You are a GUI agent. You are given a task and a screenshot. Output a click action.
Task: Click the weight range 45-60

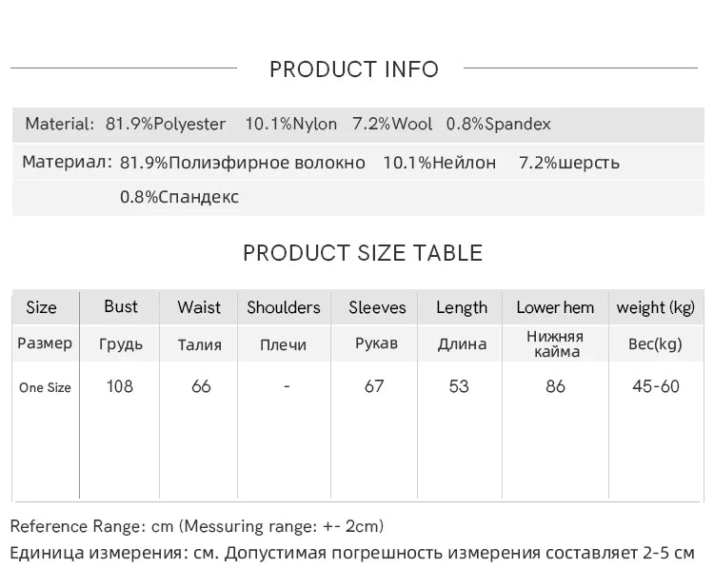[656, 386]
